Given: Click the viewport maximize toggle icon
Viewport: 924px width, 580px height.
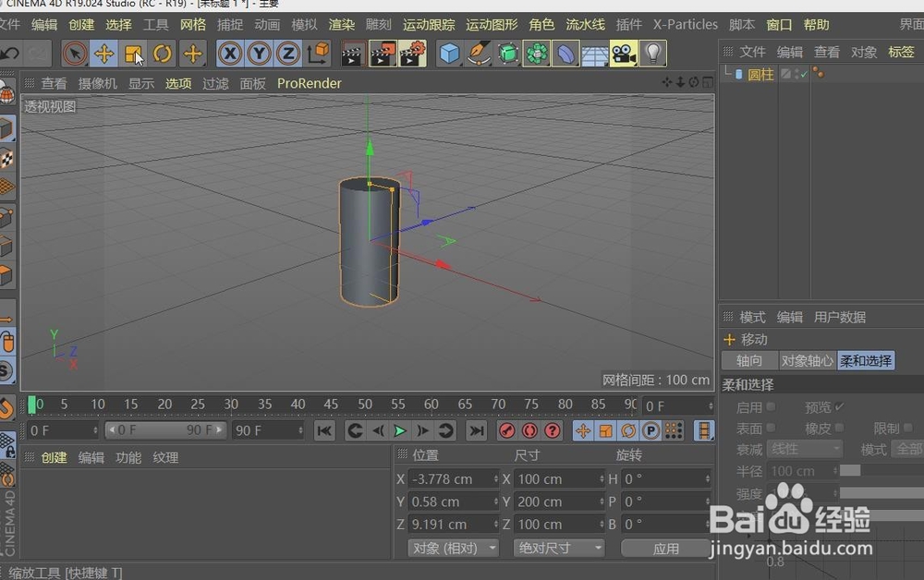Looking at the screenshot, I should tap(708, 82).
